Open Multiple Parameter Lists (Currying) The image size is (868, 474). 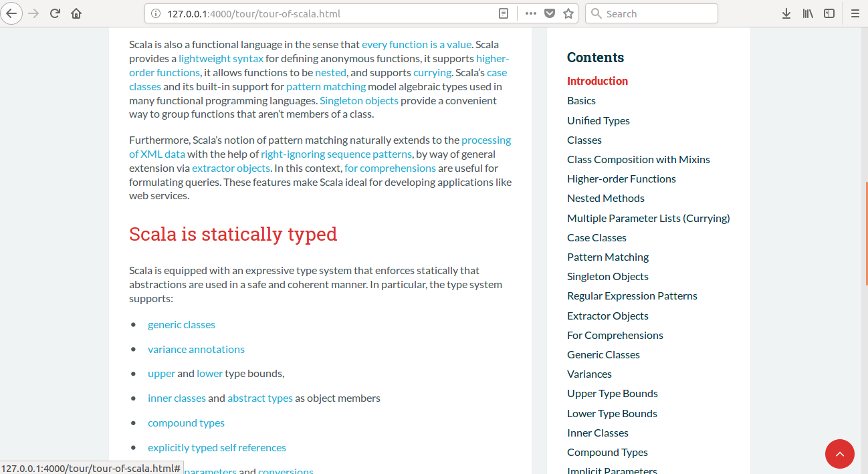649,218
